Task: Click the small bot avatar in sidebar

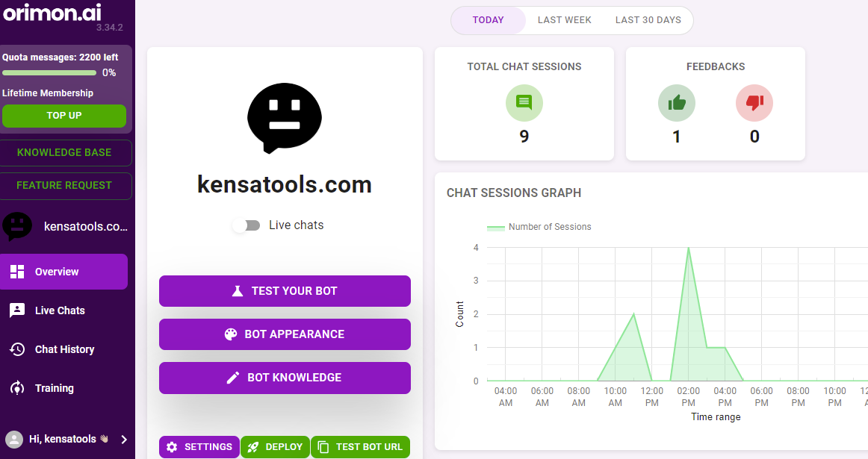Action: pyautogui.click(x=17, y=226)
